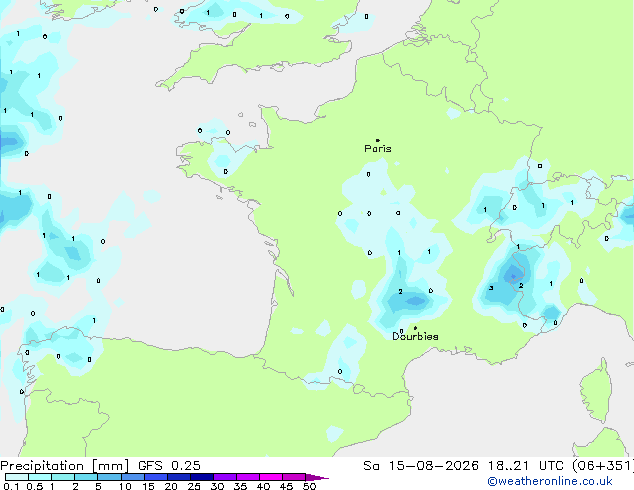Image resolution: width=634 pixels, height=490 pixels.
Task: Click the 25–30 mm navy legend swatch
Action: (201, 477)
